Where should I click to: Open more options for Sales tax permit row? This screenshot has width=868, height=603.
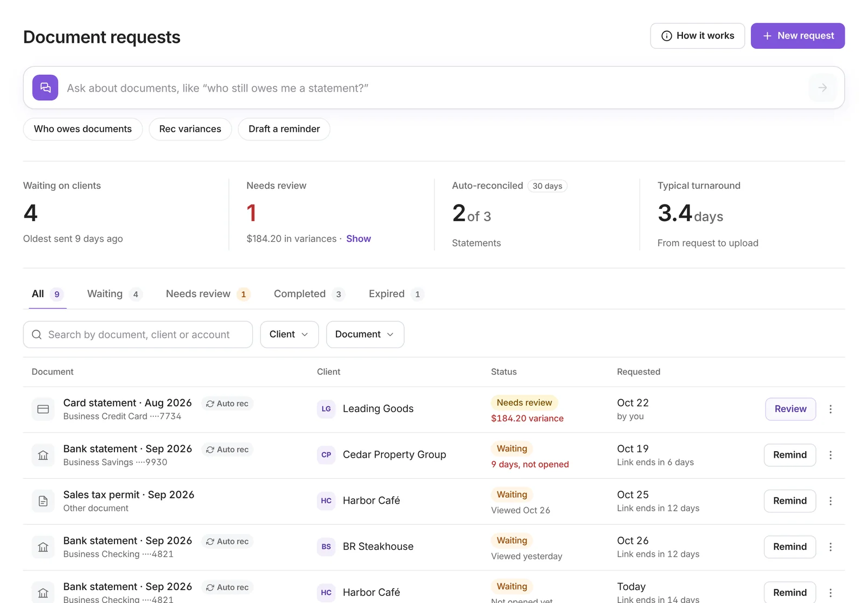(831, 501)
